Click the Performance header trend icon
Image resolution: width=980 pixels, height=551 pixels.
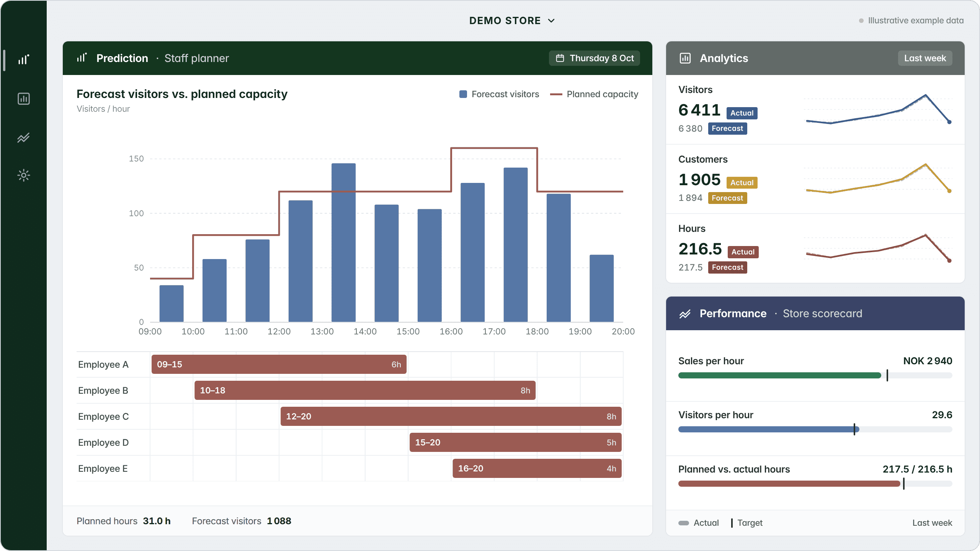tap(685, 314)
